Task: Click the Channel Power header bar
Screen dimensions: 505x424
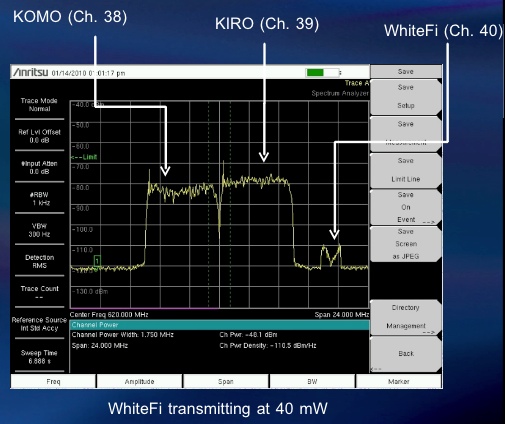Action: (219, 325)
